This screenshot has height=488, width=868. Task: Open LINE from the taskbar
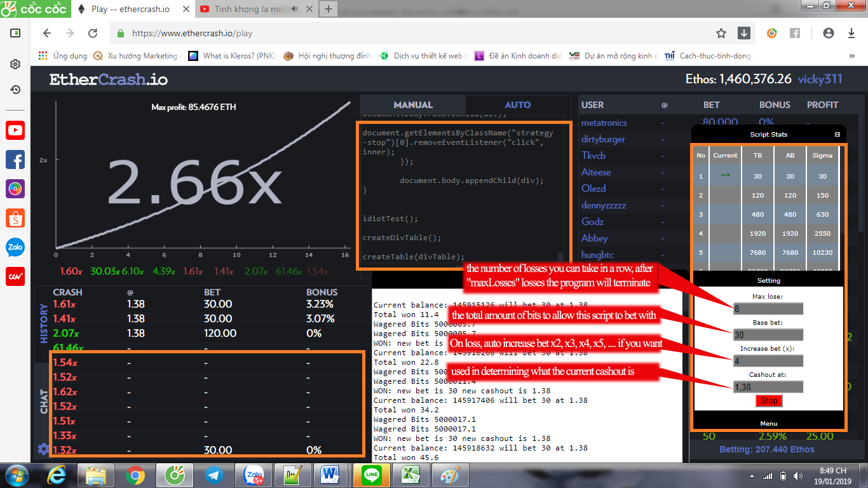(371, 475)
